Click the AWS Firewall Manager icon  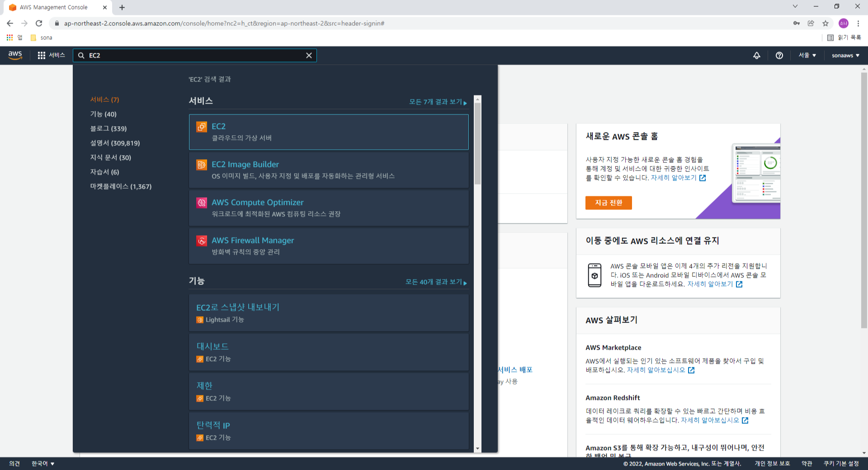[202, 241]
